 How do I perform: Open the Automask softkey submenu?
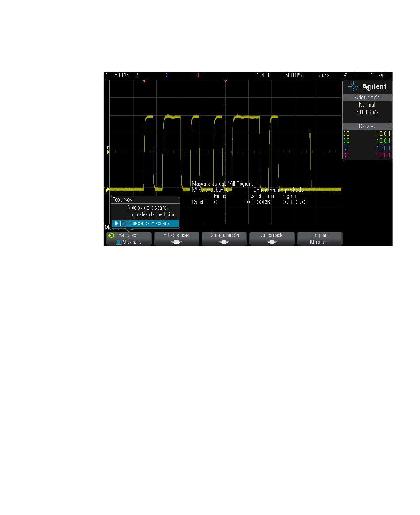click(x=272, y=238)
